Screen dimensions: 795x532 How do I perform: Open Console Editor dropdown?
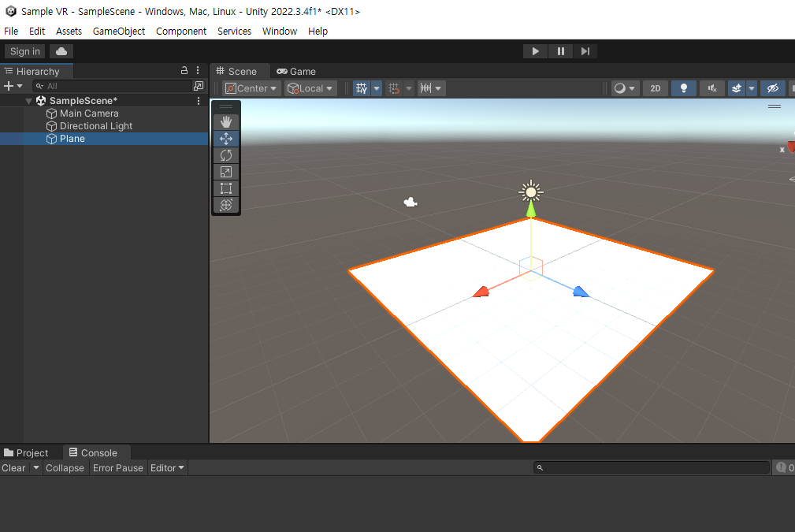point(167,467)
